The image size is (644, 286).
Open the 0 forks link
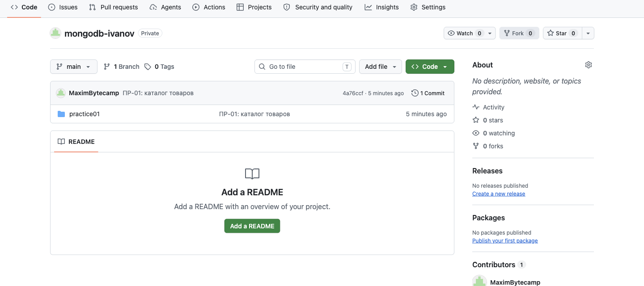click(488, 146)
